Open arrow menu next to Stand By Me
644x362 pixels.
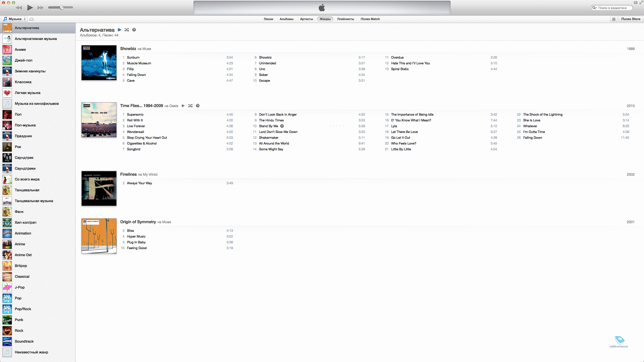282,126
